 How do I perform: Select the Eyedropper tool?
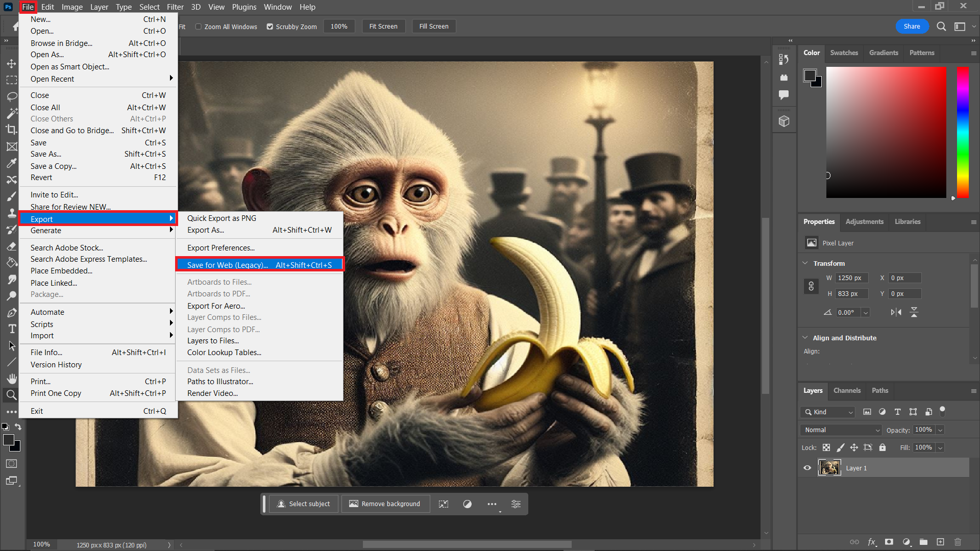click(x=11, y=163)
